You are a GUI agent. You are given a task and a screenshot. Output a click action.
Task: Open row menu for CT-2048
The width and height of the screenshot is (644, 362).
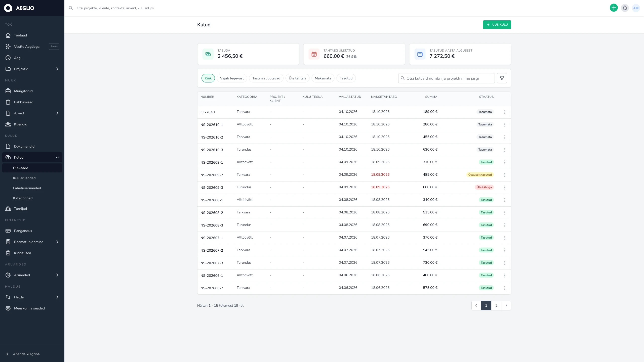[x=505, y=112]
